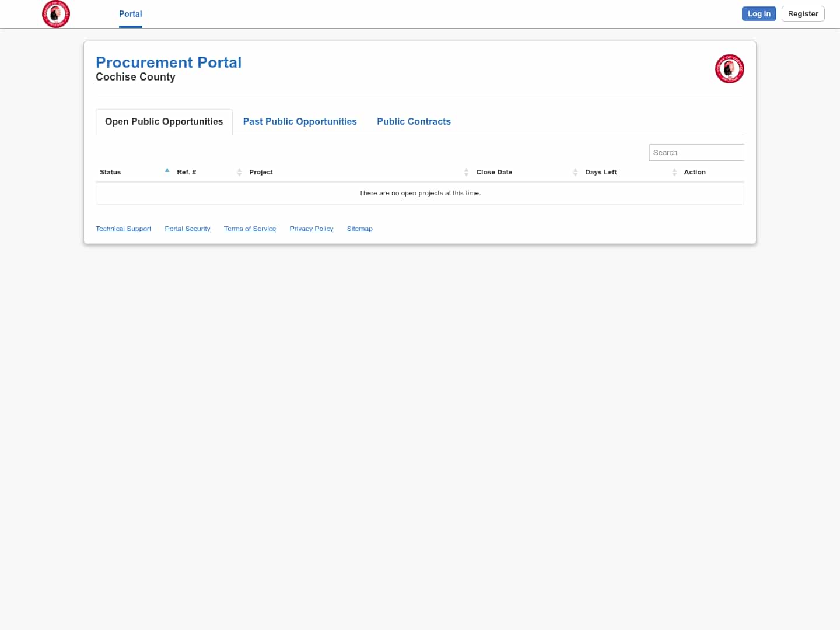Open the Terms of Service link

click(x=250, y=228)
